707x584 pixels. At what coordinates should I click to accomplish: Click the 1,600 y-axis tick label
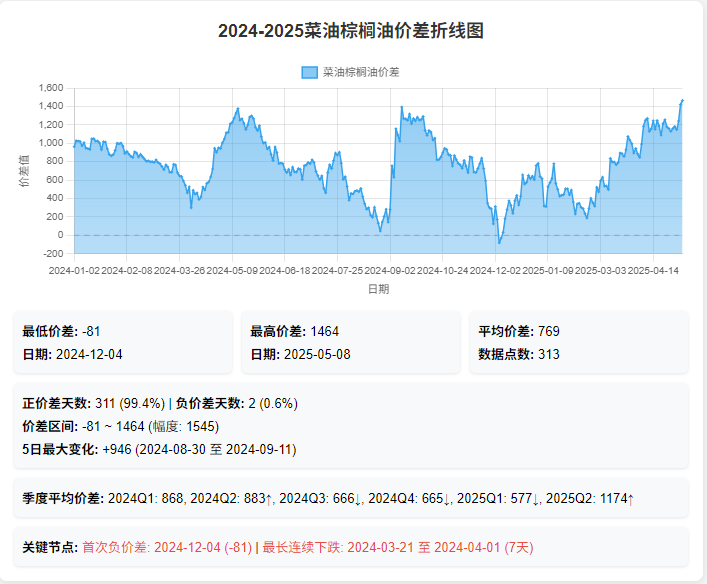point(52,88)
